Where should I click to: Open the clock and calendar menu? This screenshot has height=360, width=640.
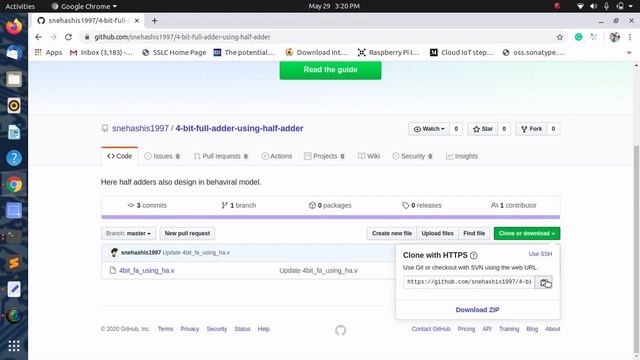[x=334, y=6]
